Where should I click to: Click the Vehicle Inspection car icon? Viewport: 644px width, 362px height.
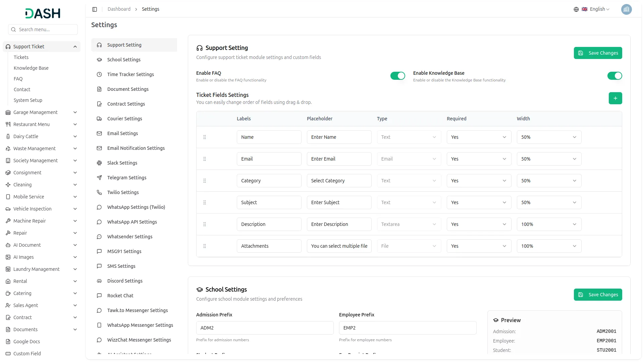(8, 209)
